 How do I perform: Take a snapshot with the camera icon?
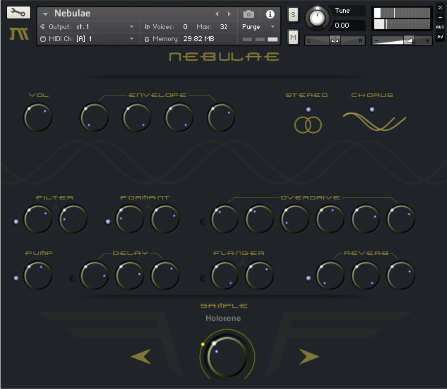(x=248, y=14)
